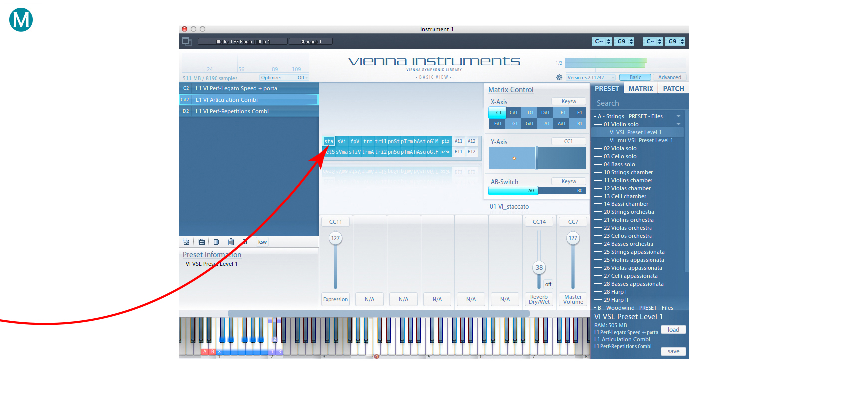
Task: Click the load preset button
Action: 673,330
